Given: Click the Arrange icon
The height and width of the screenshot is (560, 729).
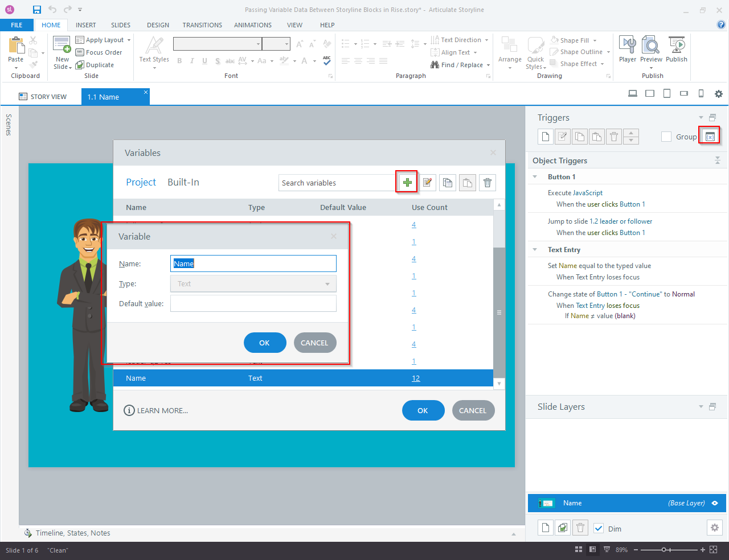Looking at the screenshot, I should [x=510, y=45].
